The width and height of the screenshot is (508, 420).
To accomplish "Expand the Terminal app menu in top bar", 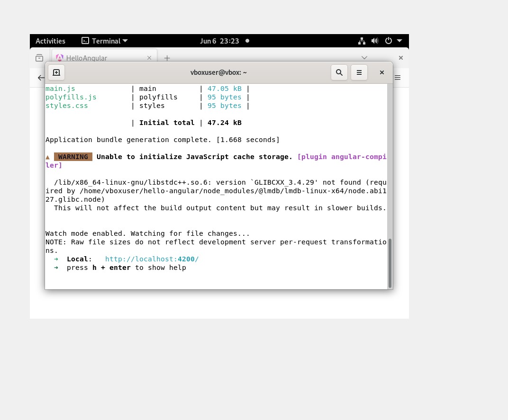I will pos(105,41).
